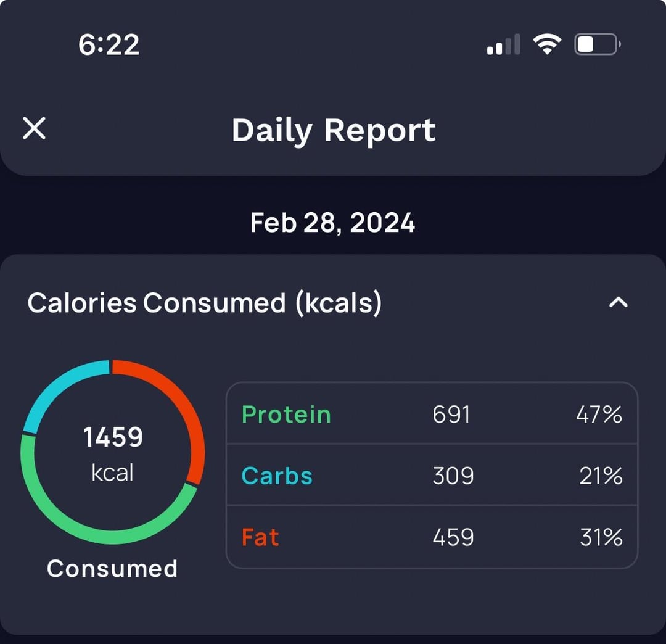Tap the 6:22 clock in status bar
Screen dimensions: 666x644
pyautogui.click(x=109, y=44)
